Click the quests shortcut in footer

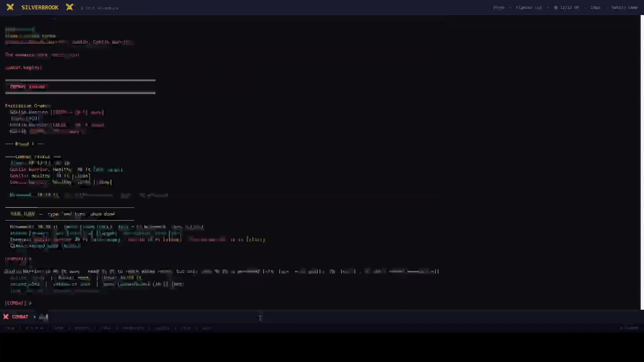(x=162, y=328)
